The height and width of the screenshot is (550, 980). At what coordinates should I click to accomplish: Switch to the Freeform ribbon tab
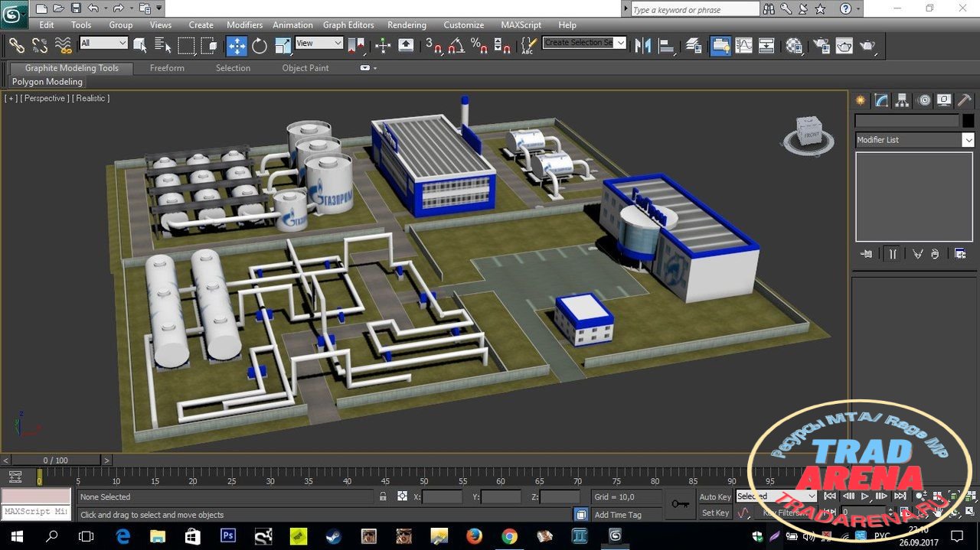tap(167, 68)
